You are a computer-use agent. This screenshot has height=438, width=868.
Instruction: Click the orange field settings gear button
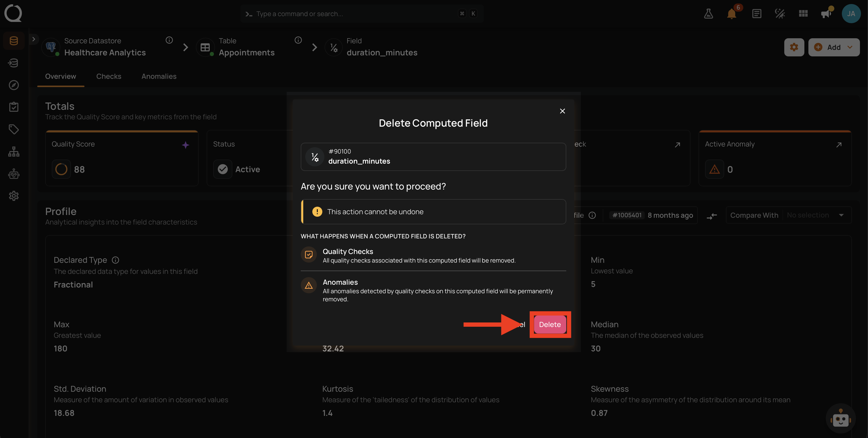click(x=794, y=47)
